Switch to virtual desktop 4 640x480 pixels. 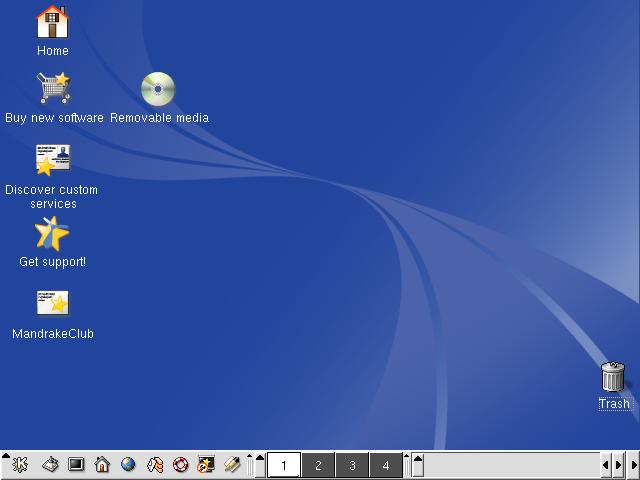(x=386, y=465)
